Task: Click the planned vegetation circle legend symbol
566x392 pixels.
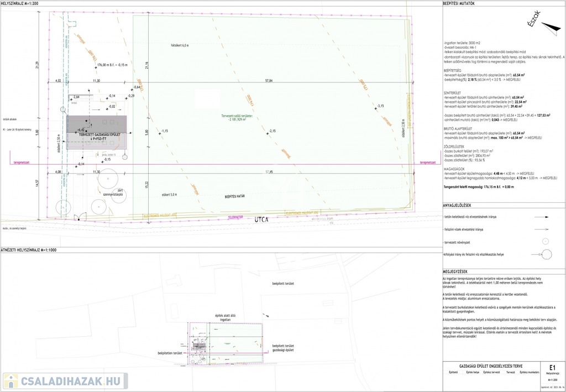Action: [x=544, y=241]
